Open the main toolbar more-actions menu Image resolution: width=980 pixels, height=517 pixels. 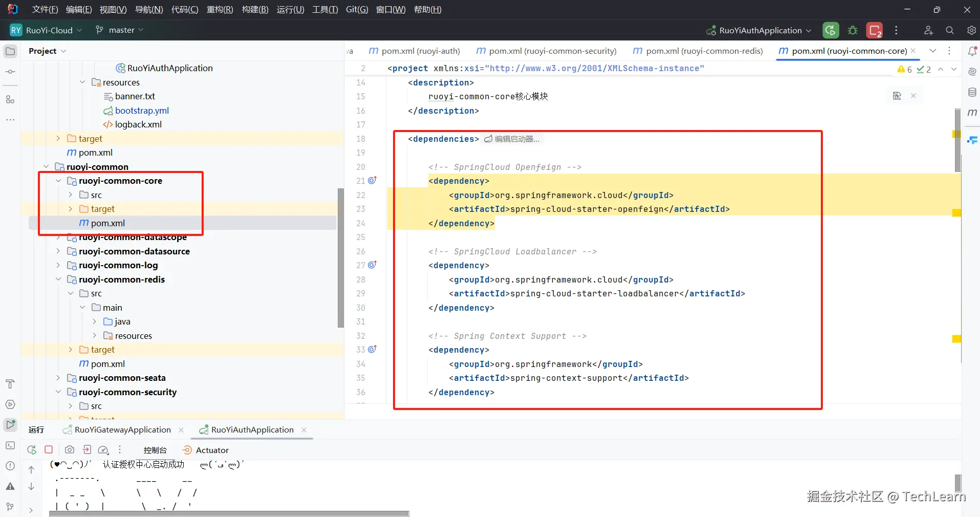896,30
